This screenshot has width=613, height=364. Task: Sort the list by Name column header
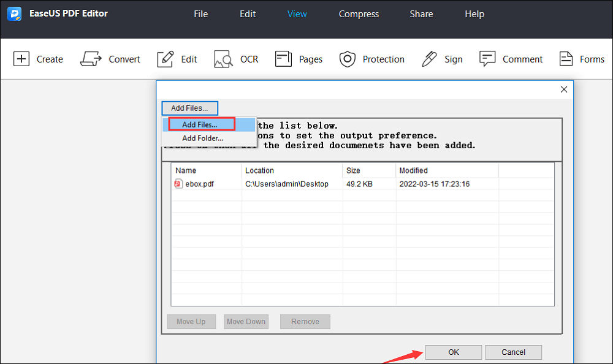206,170
